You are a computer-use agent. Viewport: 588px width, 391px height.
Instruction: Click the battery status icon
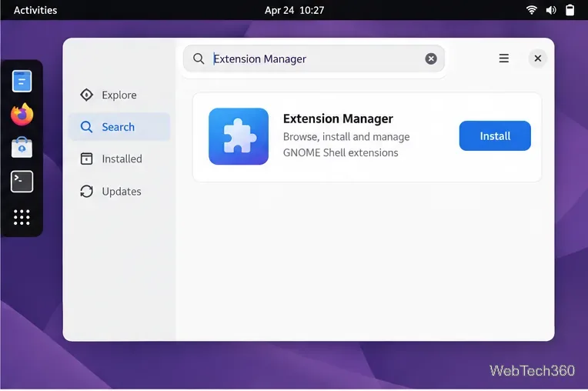click(570, 10)
